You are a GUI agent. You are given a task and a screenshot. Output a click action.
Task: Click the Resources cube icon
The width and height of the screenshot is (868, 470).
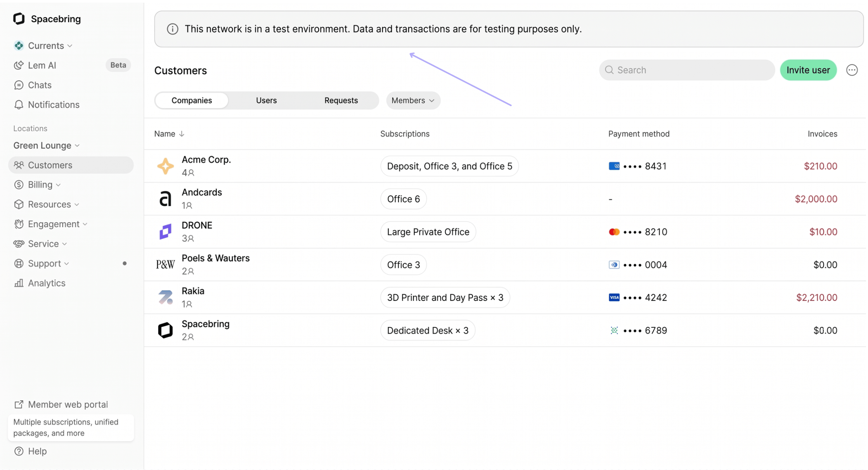pyautogui.click(x=19, y=204)
